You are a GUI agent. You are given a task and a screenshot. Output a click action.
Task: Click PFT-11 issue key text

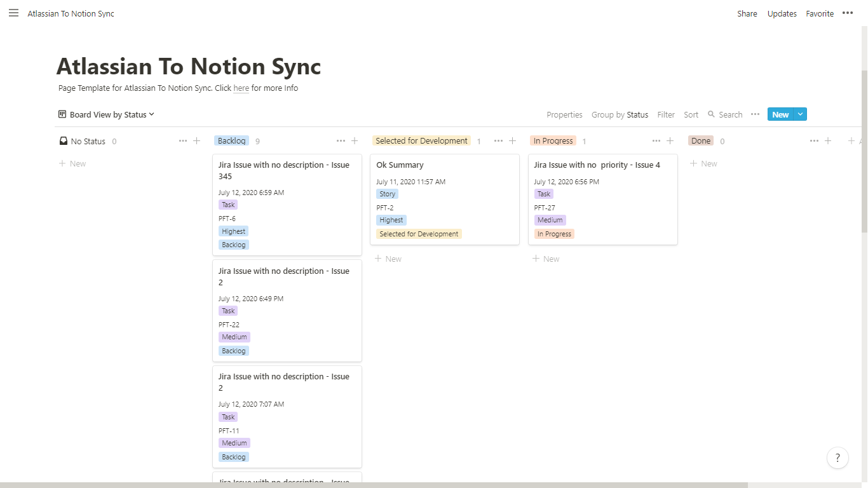229,431
